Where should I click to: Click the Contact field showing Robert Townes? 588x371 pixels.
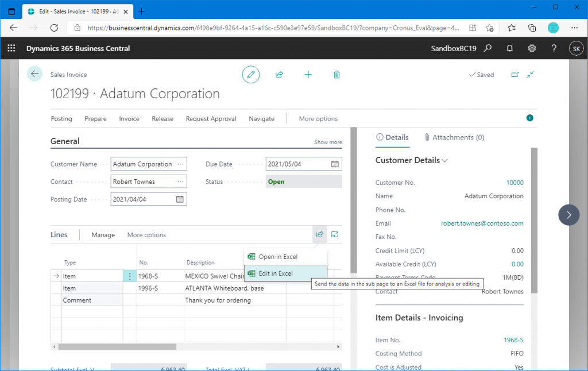[149, 181]
